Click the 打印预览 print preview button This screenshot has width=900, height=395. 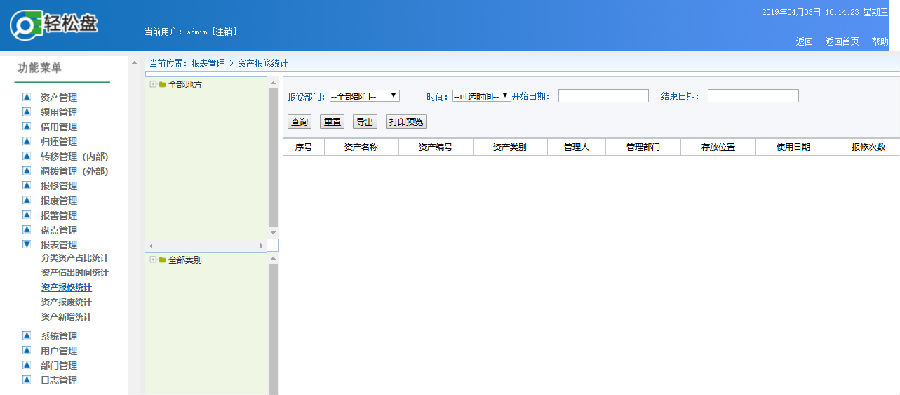click(x=406, y=122)
